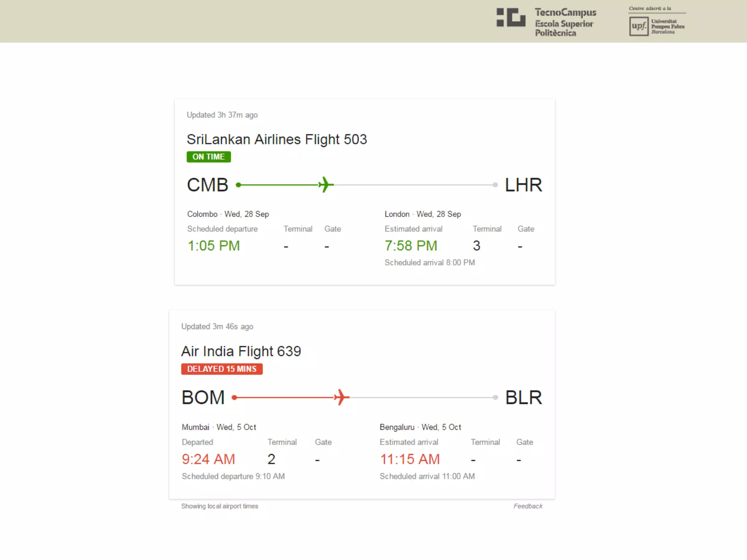The width and height of the screenshot is (747, 560).
Task: Select the SriLankan Airlines Flight 503 title
Action: (x=277, y=140)
